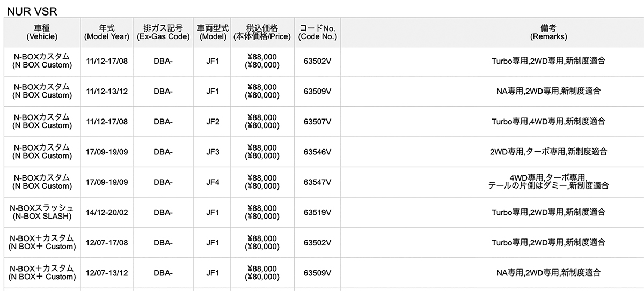Screen dimensions: 644x291
Task: Click the 税込価格 Price column header
Action: [x=262, y=32]
